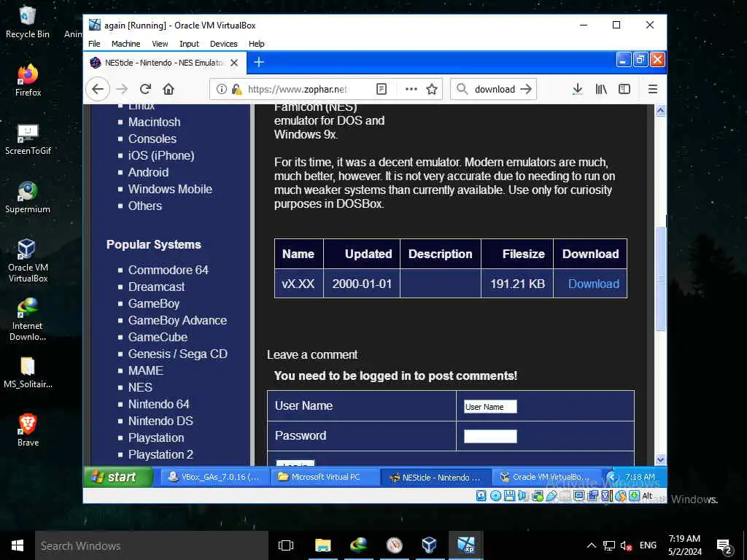Open File menu in VirtualBox
Viewport: 747px width, 560px height.
(x=94, y=44)
